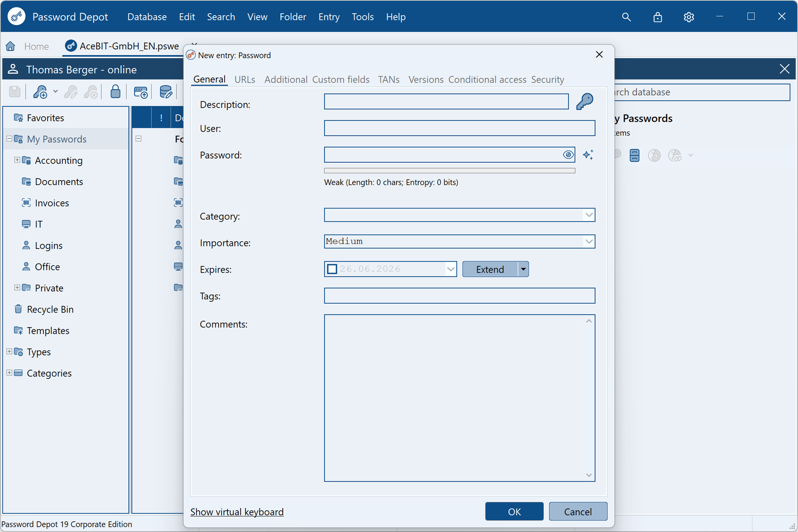Screen dimensions: 798x532
Task: Switch to the Custom fields tab
Action: pyautogui.click(x=341, y=79)
